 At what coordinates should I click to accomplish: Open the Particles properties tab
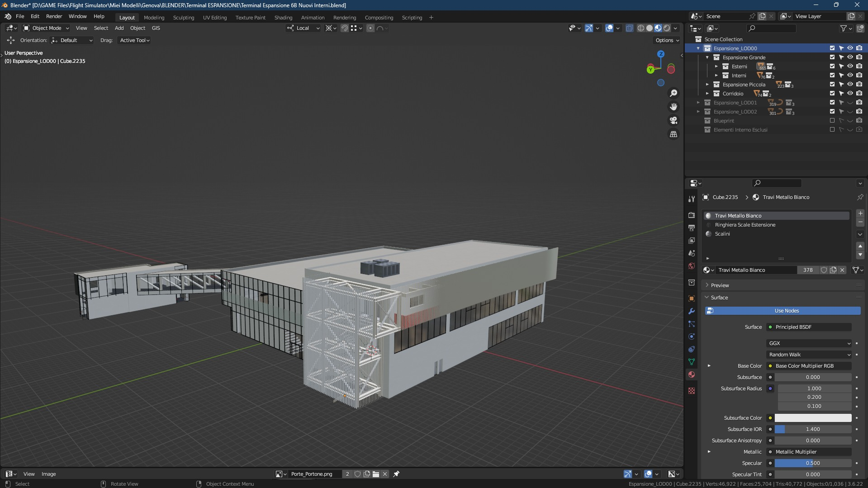[x=691, y=324]
